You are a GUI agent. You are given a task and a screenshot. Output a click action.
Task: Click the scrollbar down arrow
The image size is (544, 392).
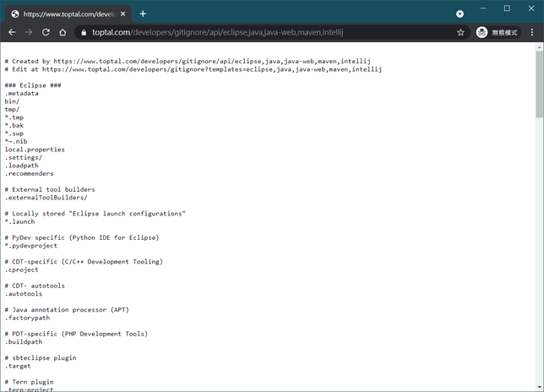point(539,387)
